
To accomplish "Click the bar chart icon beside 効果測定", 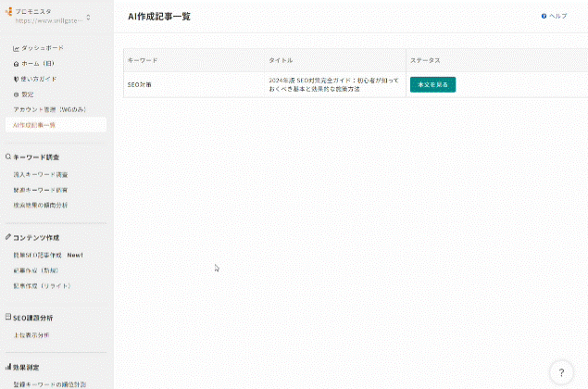I will [8, 368].
